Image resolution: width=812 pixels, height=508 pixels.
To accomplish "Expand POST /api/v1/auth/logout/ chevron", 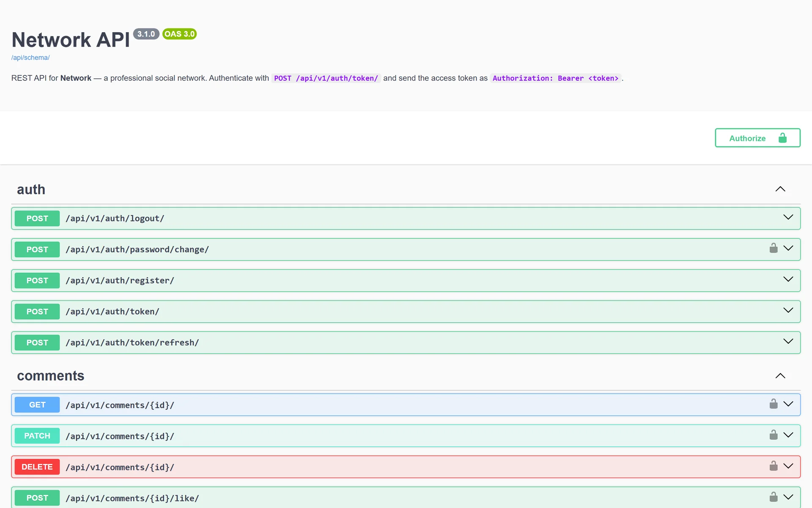I will point(788,217).
